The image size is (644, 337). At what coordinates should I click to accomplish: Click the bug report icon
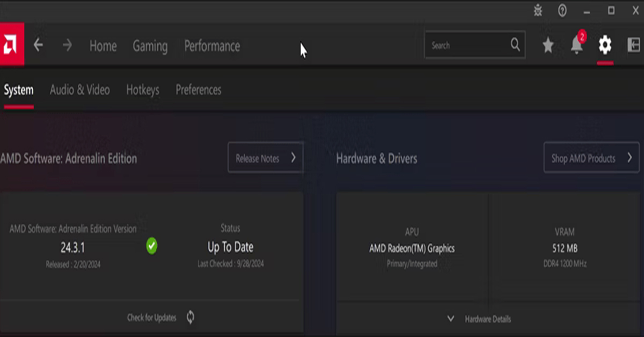[x=538, y=11]
